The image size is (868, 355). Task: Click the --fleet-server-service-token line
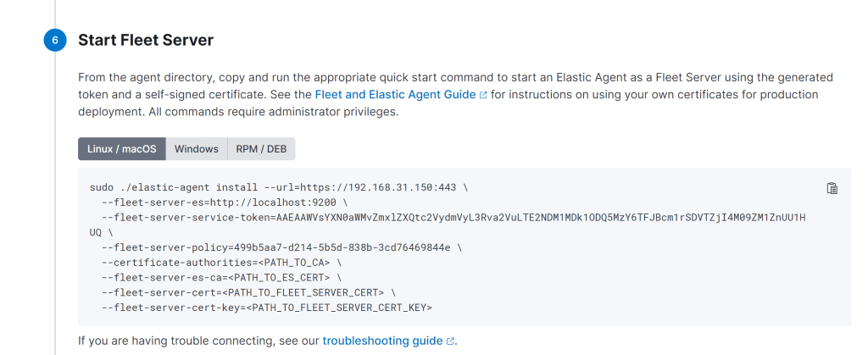point(453,218)
